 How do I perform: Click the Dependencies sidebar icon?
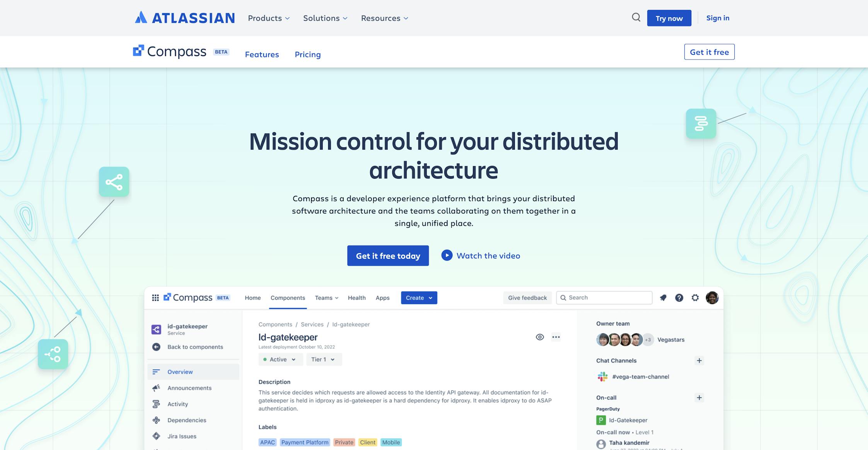pos(156,420)
